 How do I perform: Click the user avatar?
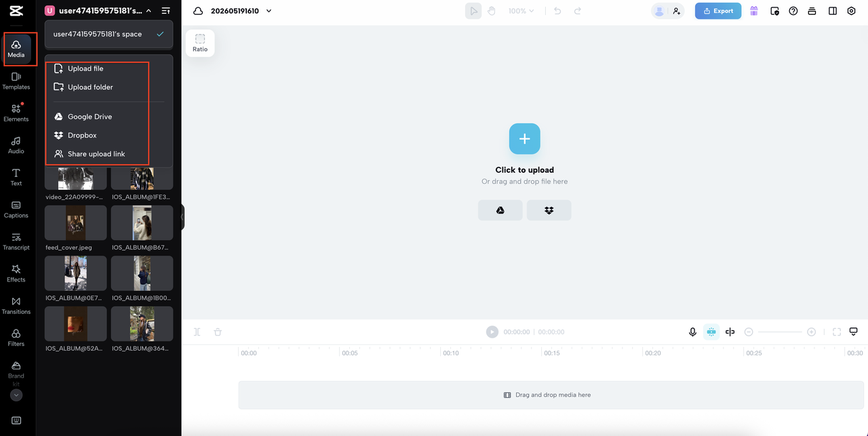coord(659,11)
